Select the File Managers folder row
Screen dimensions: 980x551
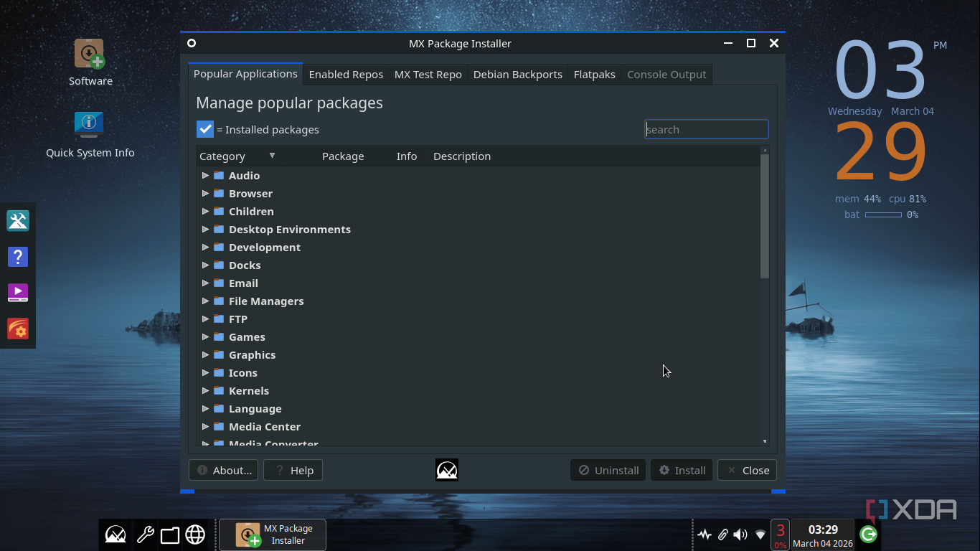tap(477, 301)
